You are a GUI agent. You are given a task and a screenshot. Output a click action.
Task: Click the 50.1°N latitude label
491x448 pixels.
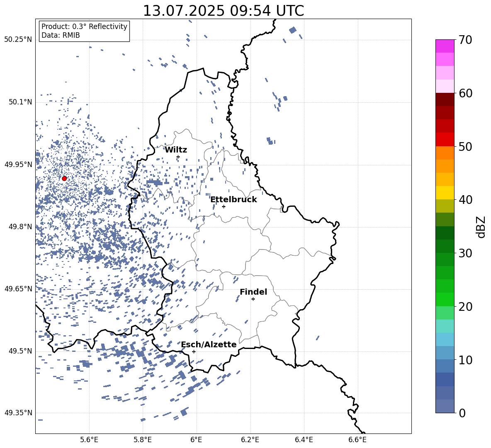20,102
